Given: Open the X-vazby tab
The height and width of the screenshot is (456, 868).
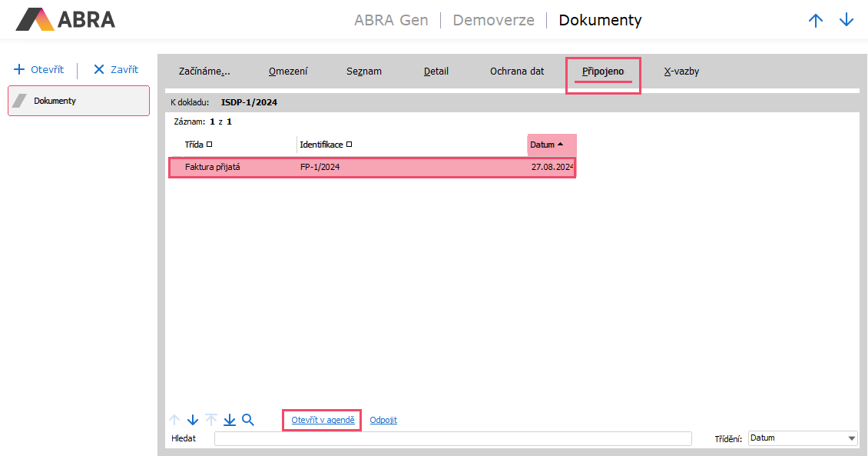Looking at the screenshot, I should point(681,72).
